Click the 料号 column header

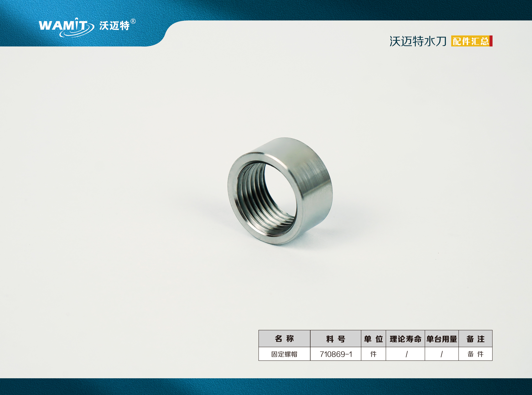coord(336,339)
